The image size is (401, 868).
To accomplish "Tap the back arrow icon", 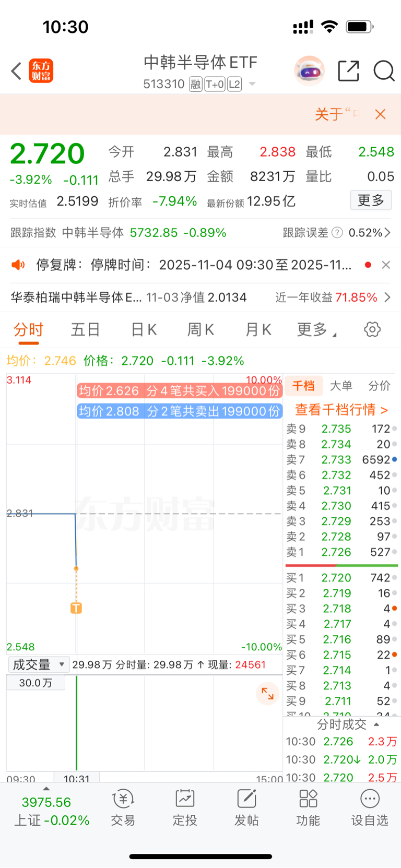I will point(16,71).
